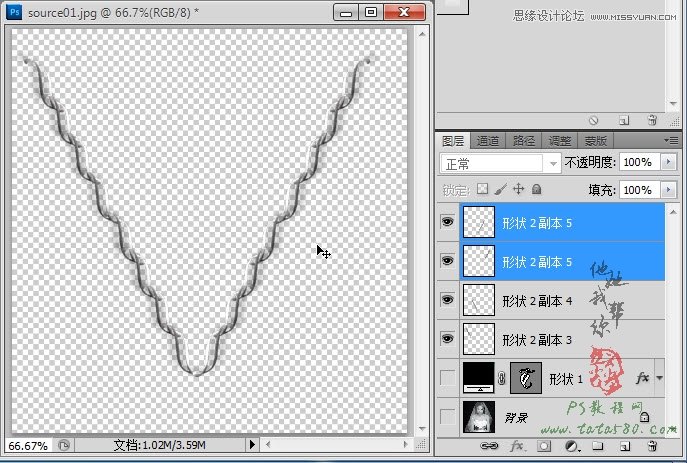Select the 形状 1 layer name
687x463 pixels.
click(566, 378)
